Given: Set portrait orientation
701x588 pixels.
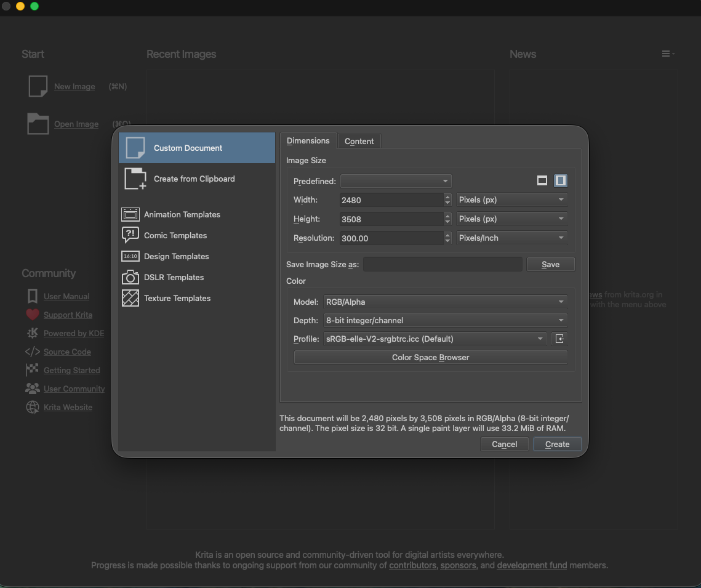Looking at the screenshot, I should coord(560,180).
